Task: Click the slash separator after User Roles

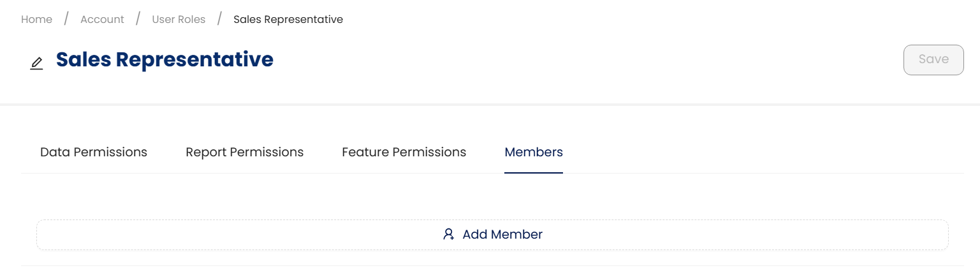Action: click(x=219, y=19)
